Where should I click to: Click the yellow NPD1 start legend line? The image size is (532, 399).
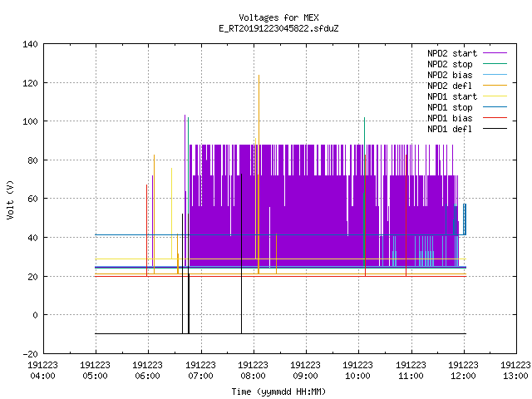495,96
